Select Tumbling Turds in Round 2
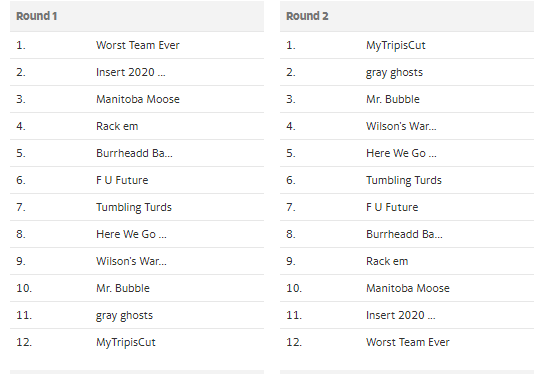The width and height of the screenshot is (543, 374). tap(404, 180)
